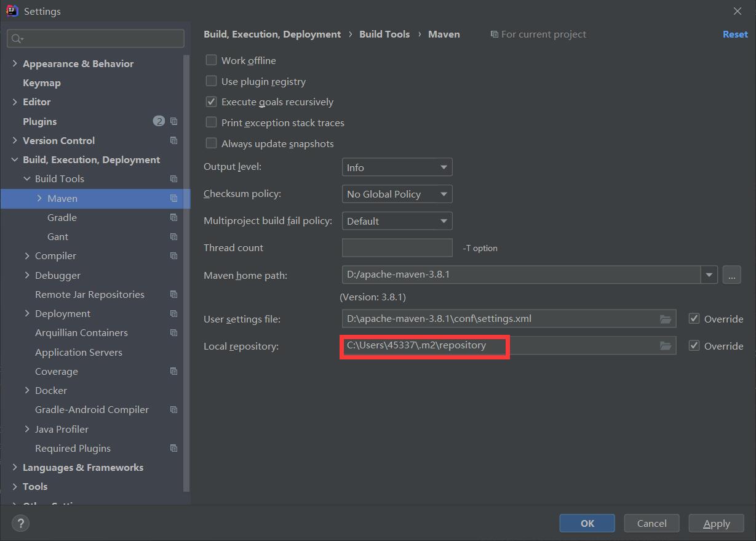Expand the Maven subtree
The height and width of the screenshot is (541, 756).
39,198
